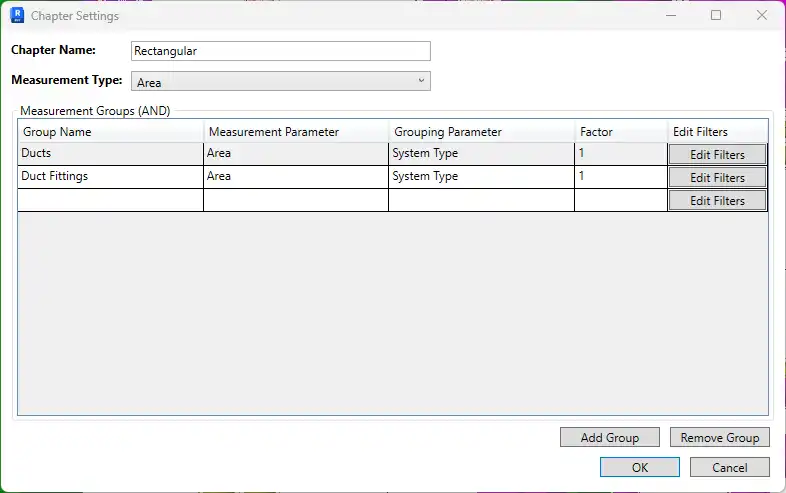Confirm settings with the OK button
This screenshot has height=493, width=786.
pos(640,467)
